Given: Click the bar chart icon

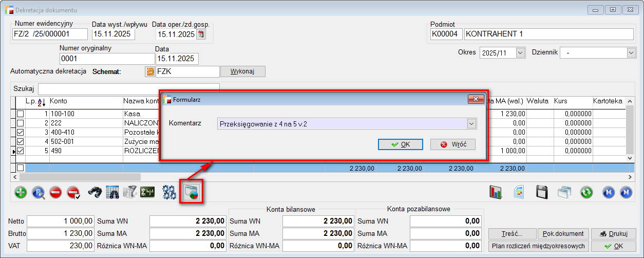Looking at the screenshot, I should pos(496,192).
